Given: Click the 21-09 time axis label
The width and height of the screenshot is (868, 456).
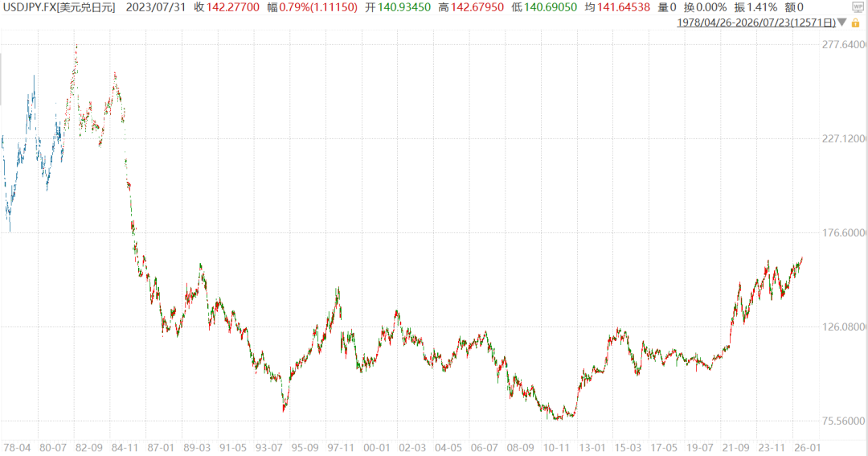Looking at the screenshot, I should pos(735,448).
